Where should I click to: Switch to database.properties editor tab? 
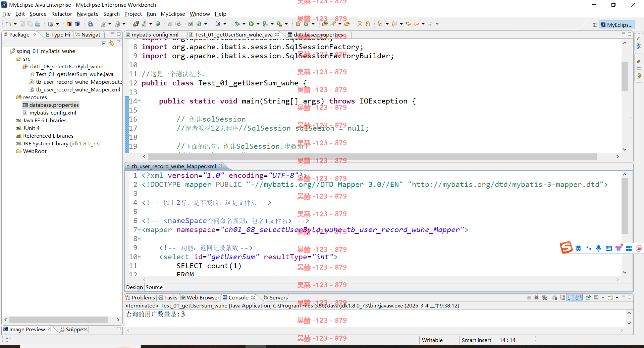pos(318,34)
